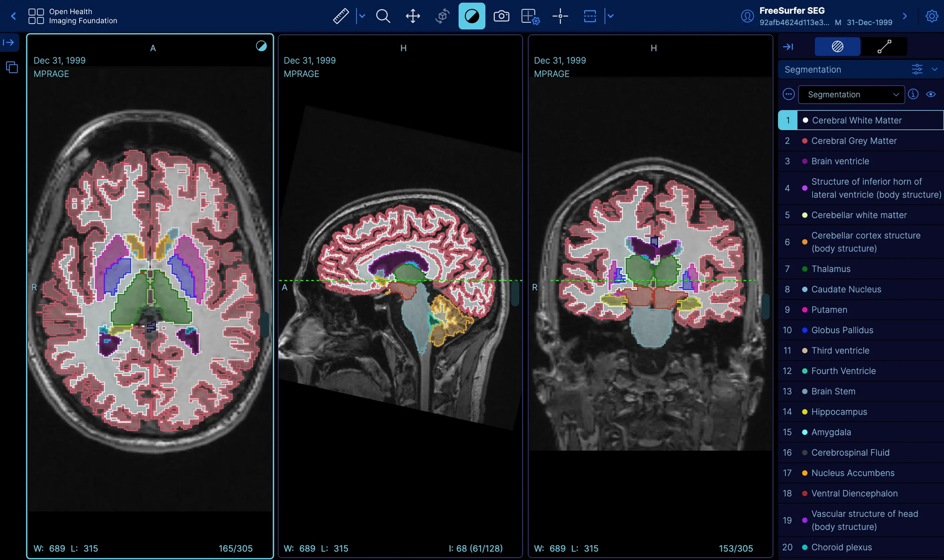The width and height of the screenshot is (944, 560).
Task: Switch to the segmentation fill tab
Action: [x=837, y=47]
